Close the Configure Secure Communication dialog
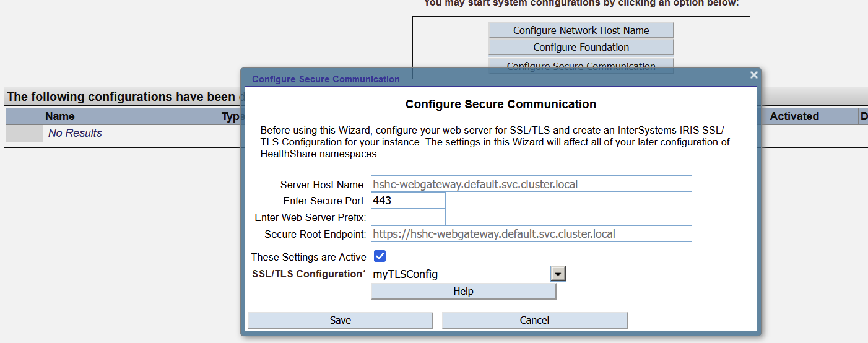This screenshot has width=868, height=343. tap(753, 75)
